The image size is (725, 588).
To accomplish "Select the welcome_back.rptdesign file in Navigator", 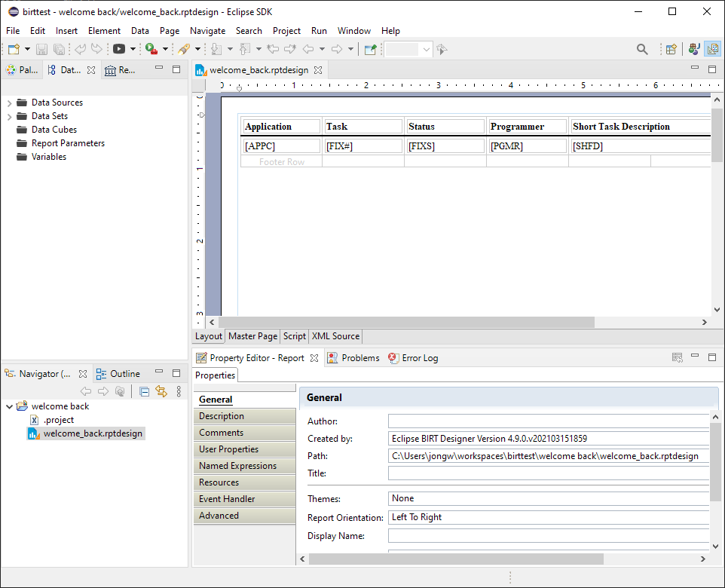I will point(92,433).
